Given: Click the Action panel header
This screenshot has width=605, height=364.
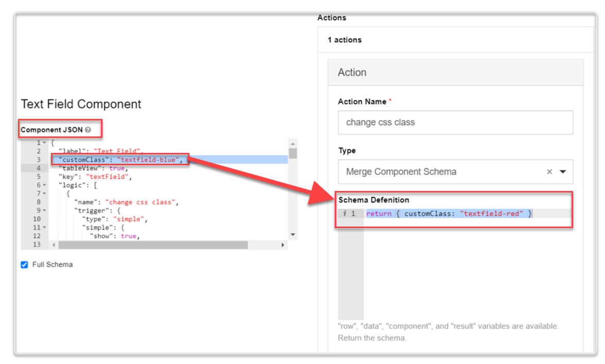Looking at the screenshot, I should 455,73.
